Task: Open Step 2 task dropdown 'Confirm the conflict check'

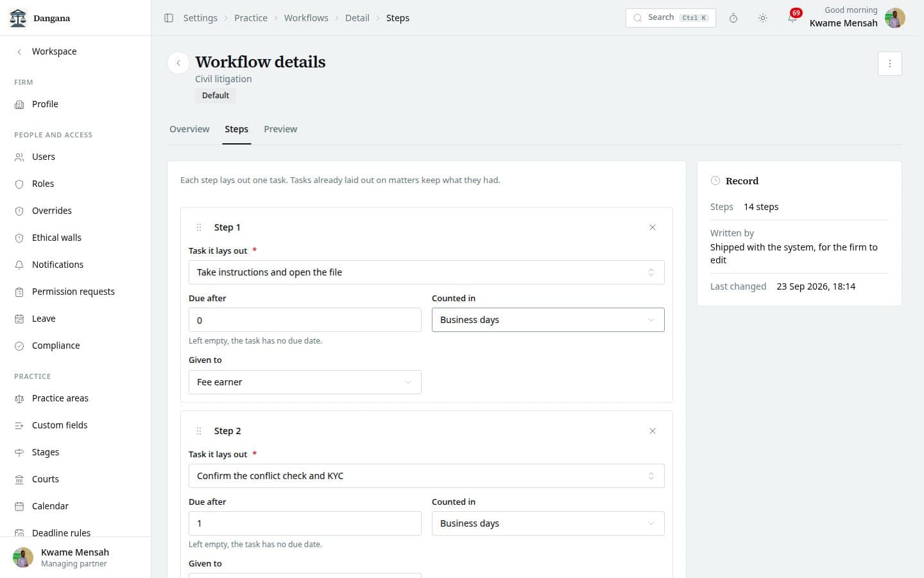Action: pyautogui.click(x=426, y=476)
